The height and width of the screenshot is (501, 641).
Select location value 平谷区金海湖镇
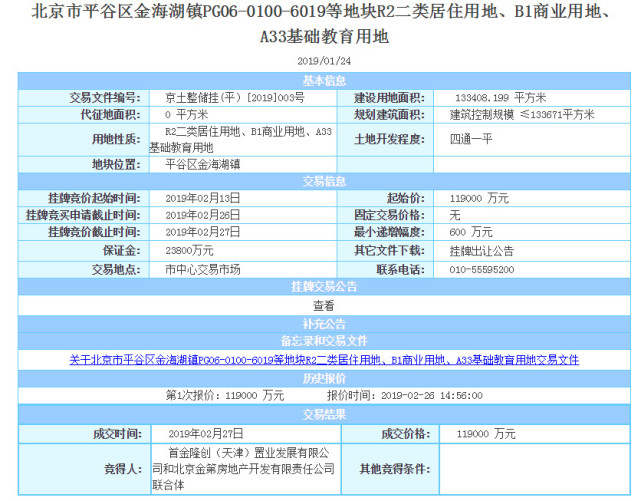202,164
